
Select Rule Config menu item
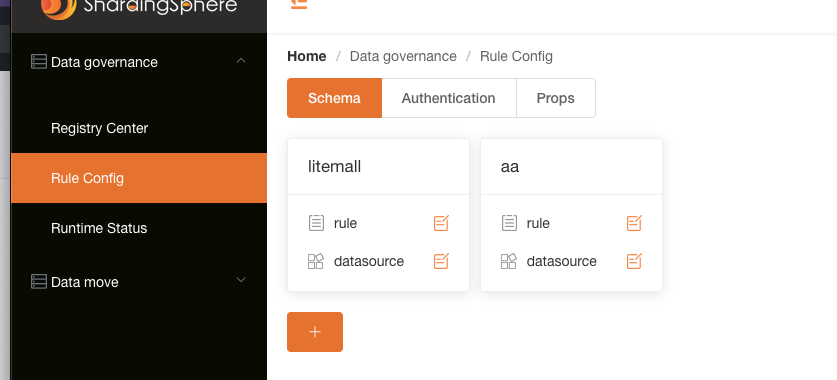coord(139,178)
